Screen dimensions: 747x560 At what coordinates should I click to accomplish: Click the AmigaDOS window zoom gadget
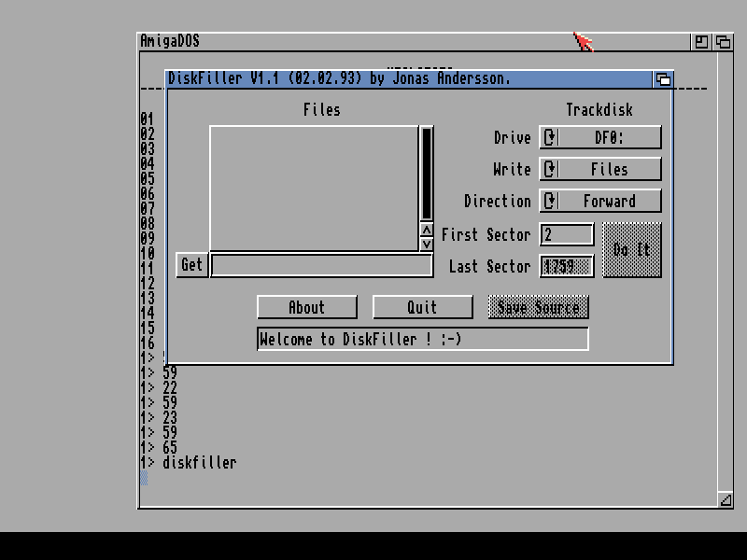701,42
